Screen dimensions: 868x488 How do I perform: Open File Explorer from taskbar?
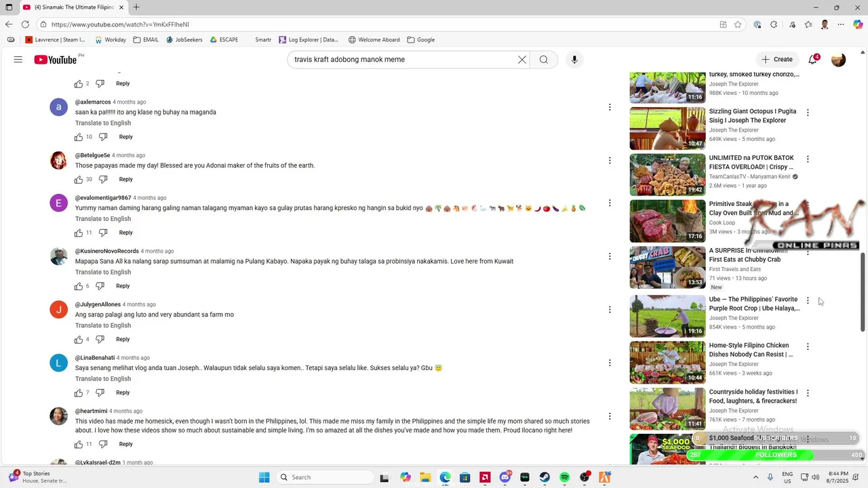pyautogui.click(x=425, y=477)
